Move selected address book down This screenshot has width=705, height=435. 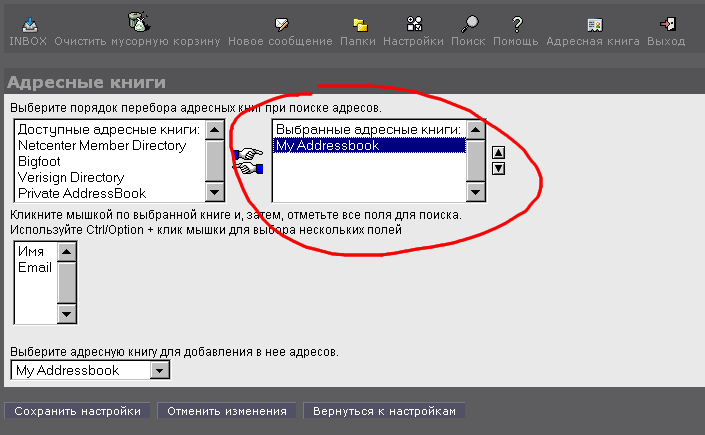coord(498,169)
